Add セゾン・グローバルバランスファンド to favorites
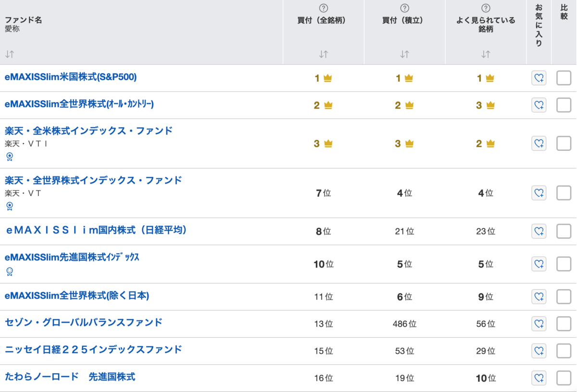 [539, 324]
